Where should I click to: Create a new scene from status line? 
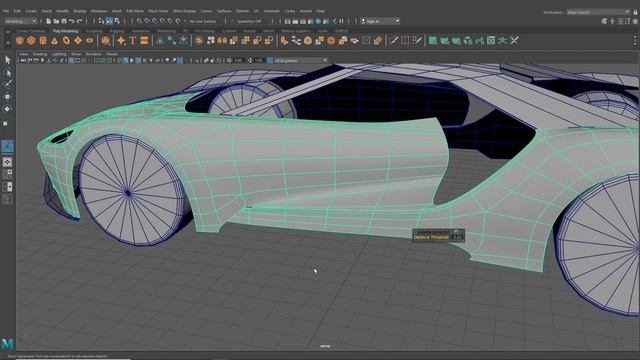[x=49, y=21]
